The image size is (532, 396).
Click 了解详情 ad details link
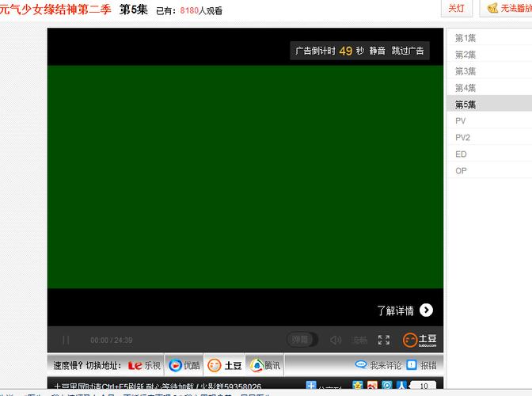point(395,310)
